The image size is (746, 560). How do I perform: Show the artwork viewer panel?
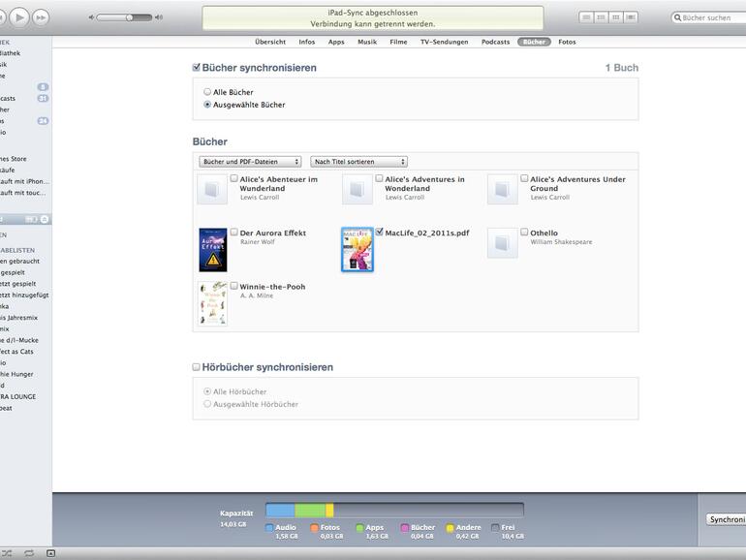[51, 553]
